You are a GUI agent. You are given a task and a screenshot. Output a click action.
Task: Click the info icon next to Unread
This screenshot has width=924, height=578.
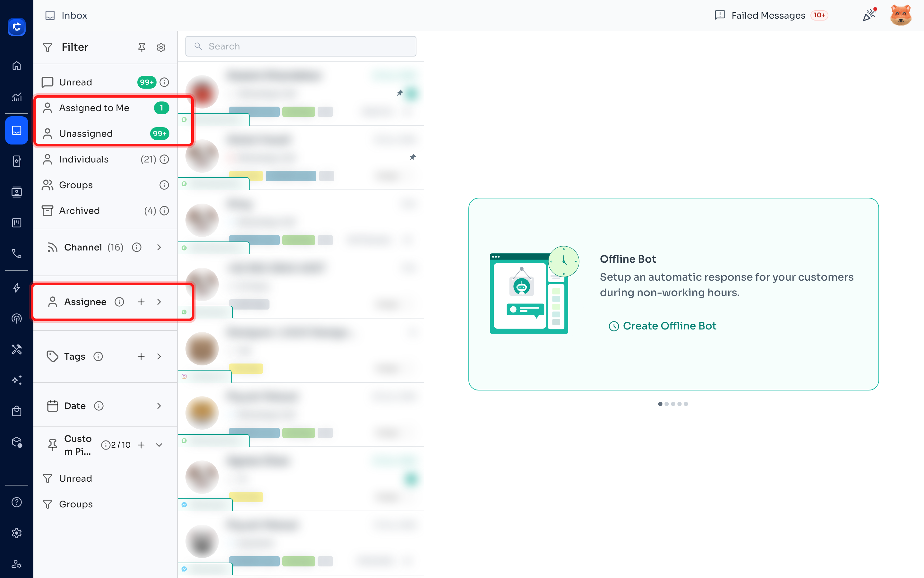[164, 82]
